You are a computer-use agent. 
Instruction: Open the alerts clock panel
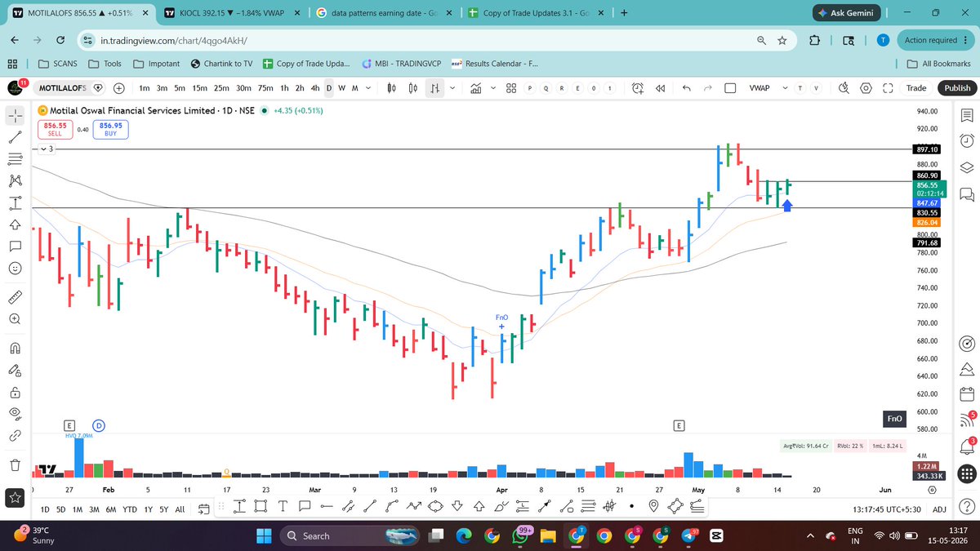pos(967,140)
